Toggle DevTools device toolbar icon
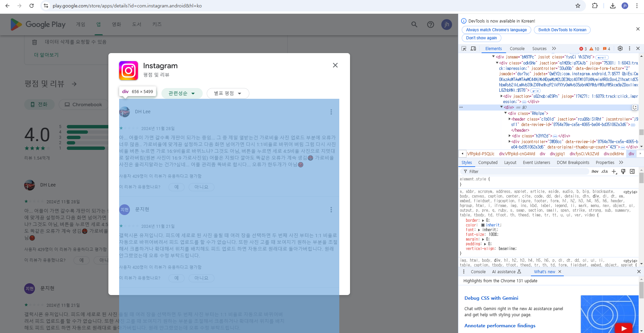Viewport: 644px width, 333px height. 474,49
